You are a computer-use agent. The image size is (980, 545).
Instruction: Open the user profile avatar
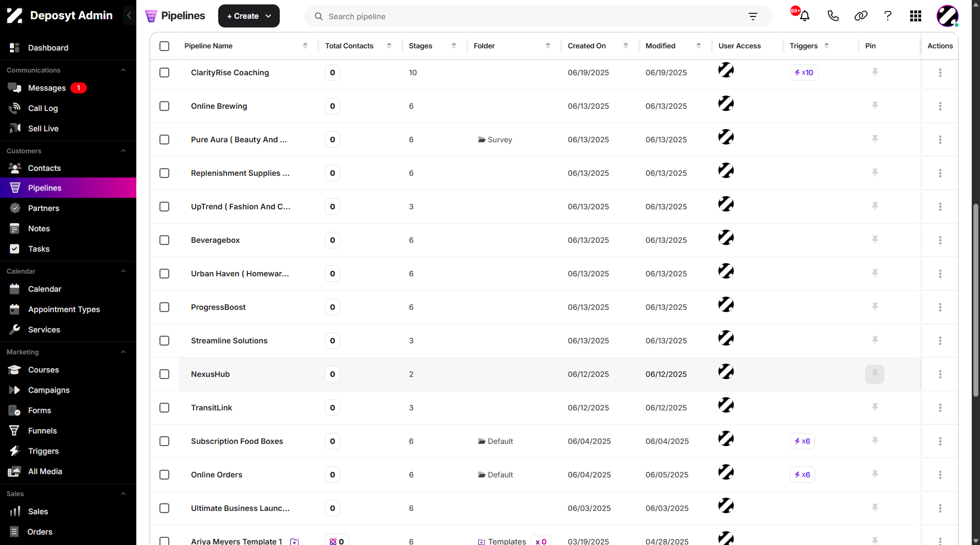click(948, 16)
